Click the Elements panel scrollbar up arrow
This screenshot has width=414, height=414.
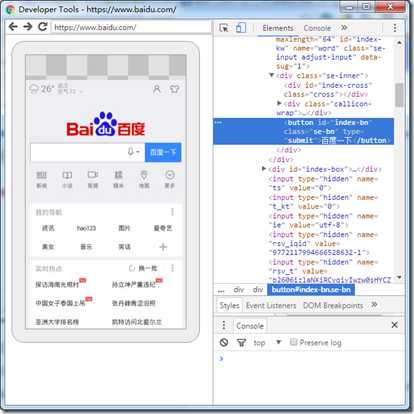pyautogui.click(x=399, y=43)
